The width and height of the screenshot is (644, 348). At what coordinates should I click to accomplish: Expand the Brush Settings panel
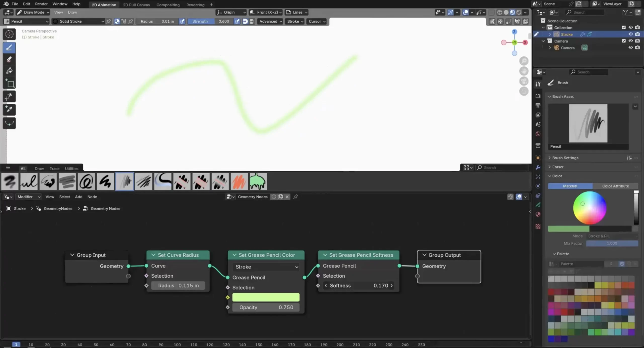coord(566,158)
